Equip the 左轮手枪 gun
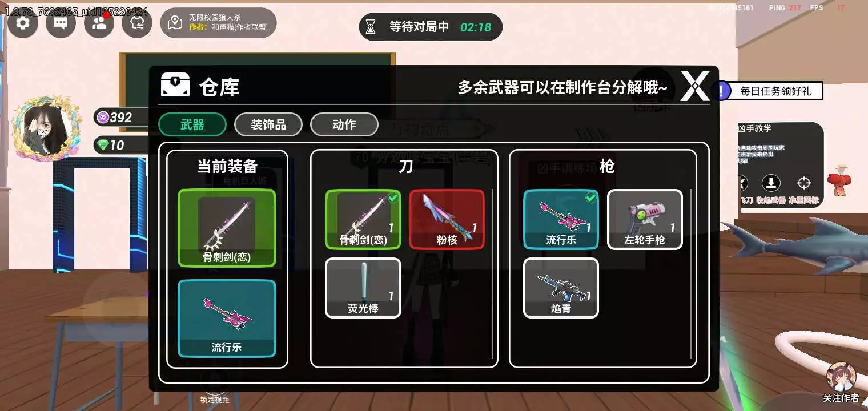 pyautogui.click(x=645, y=219)
